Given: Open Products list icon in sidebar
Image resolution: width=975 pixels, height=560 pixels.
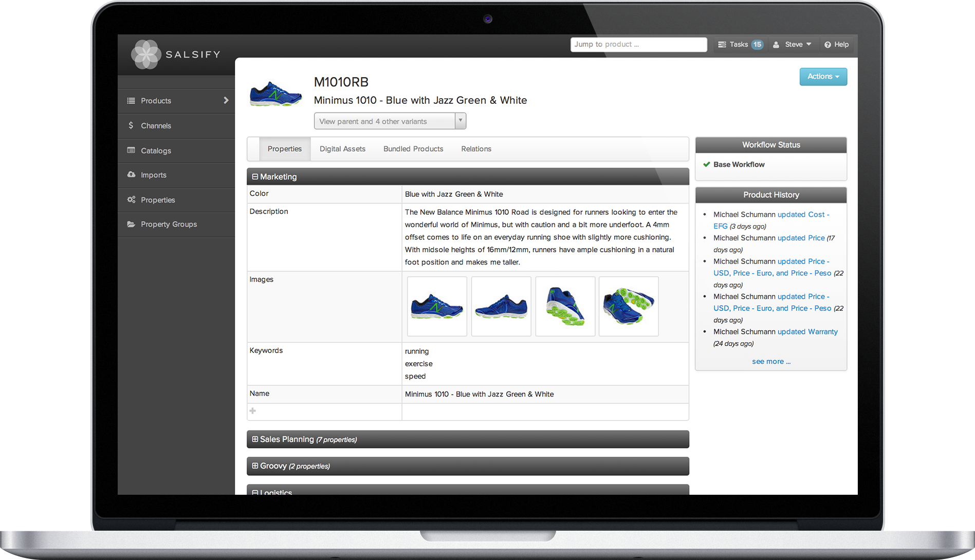Looking at the screenshot, I should point(131,101).
